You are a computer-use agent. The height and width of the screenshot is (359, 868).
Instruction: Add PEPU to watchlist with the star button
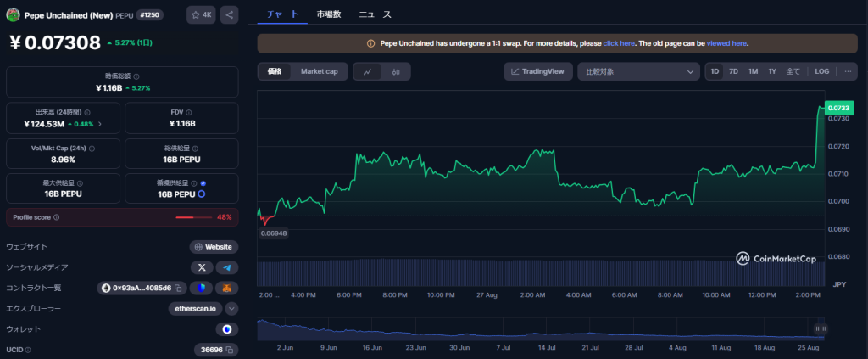pos(201,15)
